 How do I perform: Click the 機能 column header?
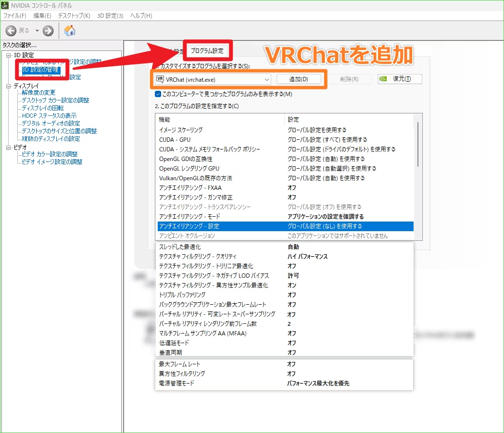click(x=220, y=120)
